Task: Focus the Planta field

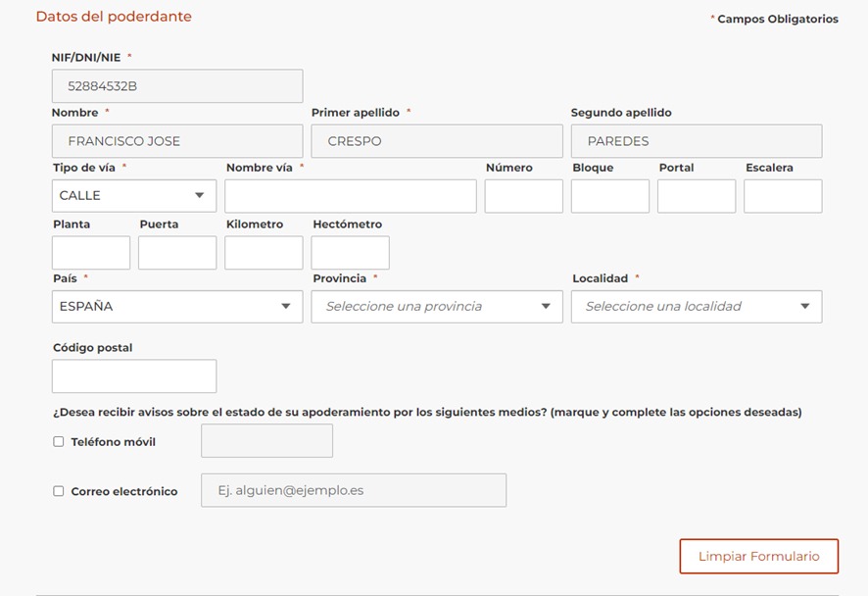Action: click(x=91, y=253)
